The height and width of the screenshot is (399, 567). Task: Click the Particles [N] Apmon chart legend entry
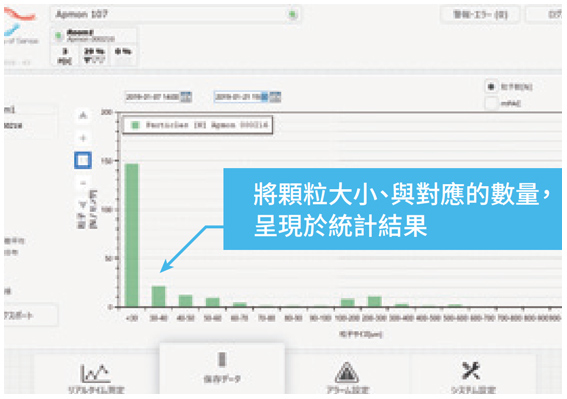point(197,125)
